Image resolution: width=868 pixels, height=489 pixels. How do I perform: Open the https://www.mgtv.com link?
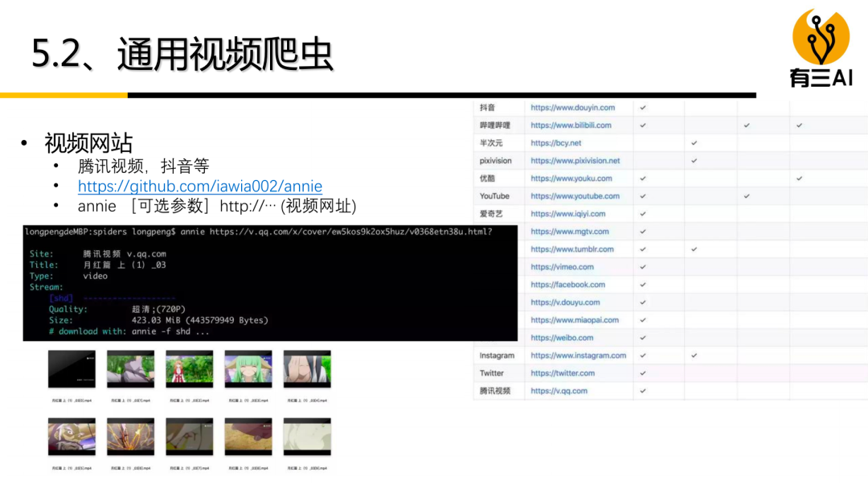point(570,232)
